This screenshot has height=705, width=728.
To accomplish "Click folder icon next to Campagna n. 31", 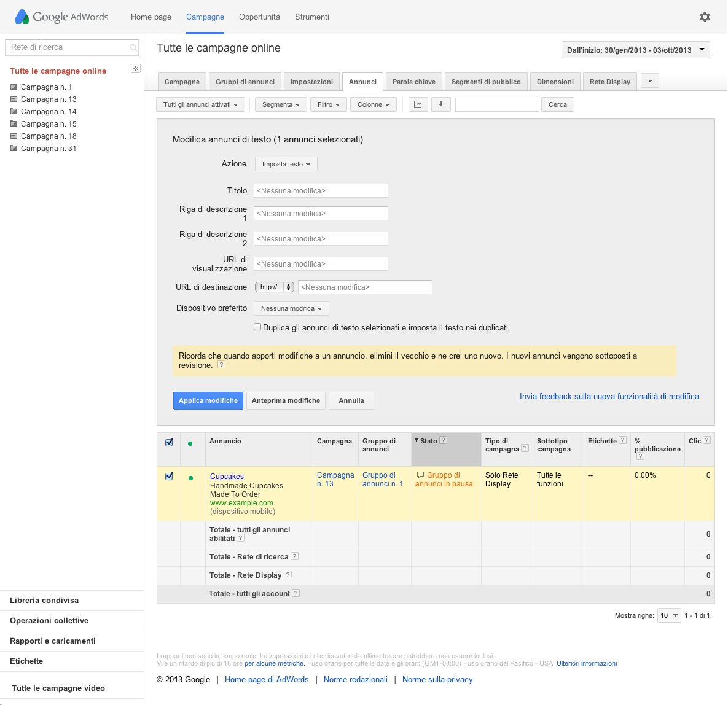I will coord(14,148).
